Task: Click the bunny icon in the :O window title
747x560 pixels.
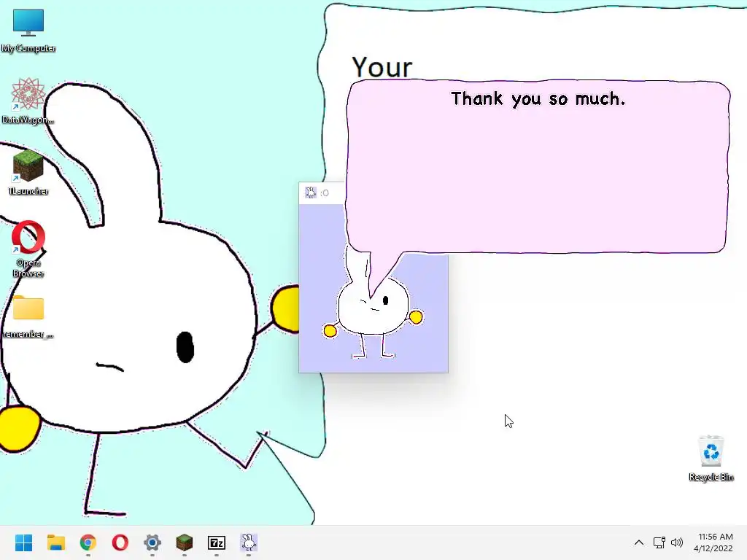Action: click(x=311, y=192)
